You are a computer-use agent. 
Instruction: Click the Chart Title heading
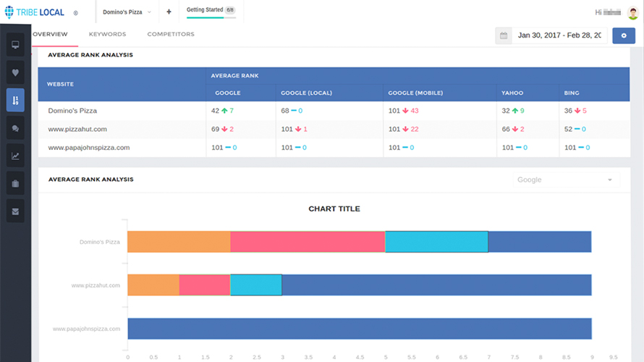point(334,209)
